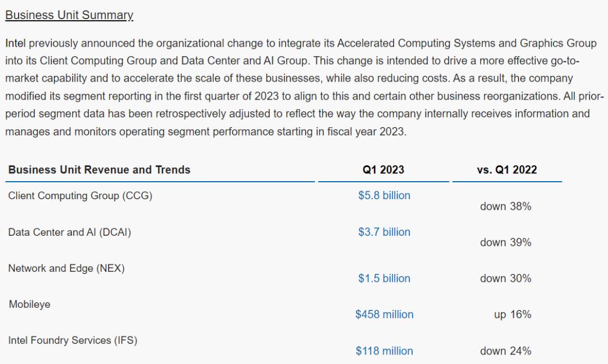The height and width of the screenshot is (364, 608).
Task: Click the bold Intel word in paragraph
Action: click(15, 43)
